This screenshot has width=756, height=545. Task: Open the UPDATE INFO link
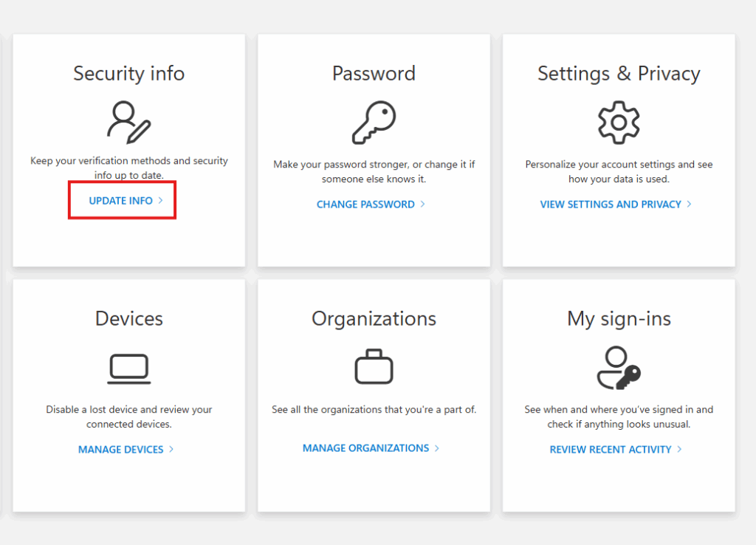click(x=121, y=200)
